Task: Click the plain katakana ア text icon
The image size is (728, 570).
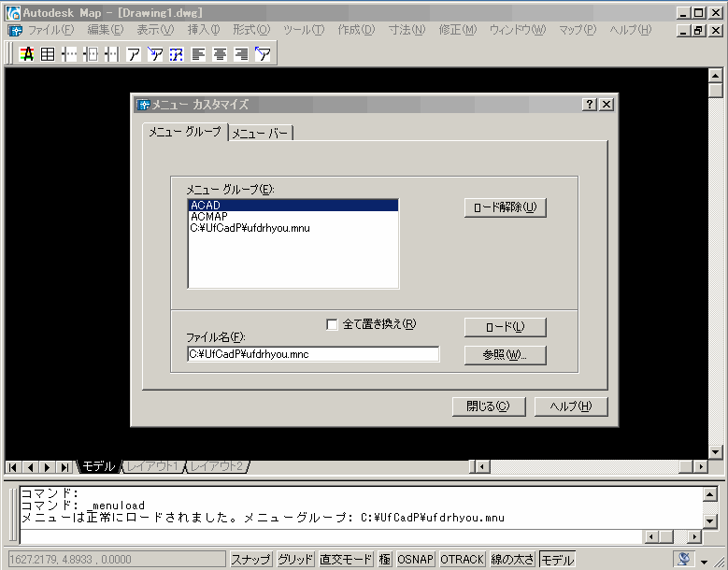Action: click(134, 54)
